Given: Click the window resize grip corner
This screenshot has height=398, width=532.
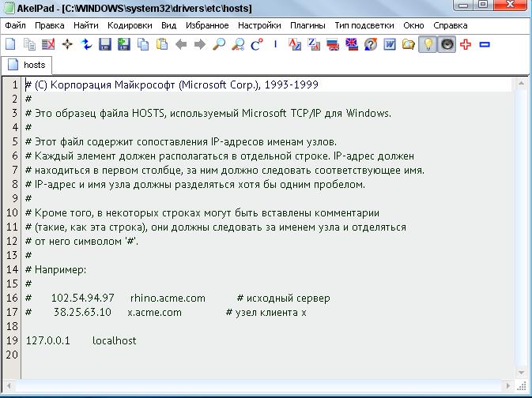Looking at the screenshot, I should click(x=522, y=386).
